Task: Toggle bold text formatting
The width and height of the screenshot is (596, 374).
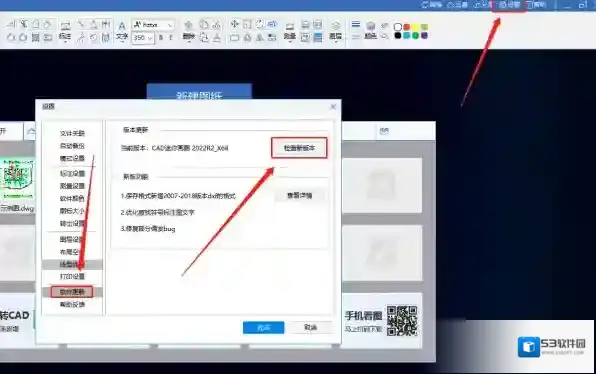Action: (x=161, y=38)
